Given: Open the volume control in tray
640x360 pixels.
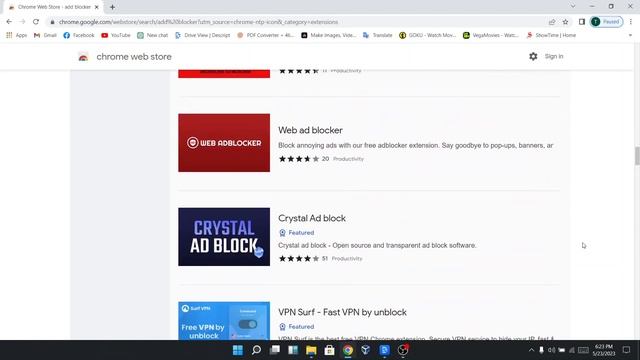Looking at the screenshot, I should 551,350.
